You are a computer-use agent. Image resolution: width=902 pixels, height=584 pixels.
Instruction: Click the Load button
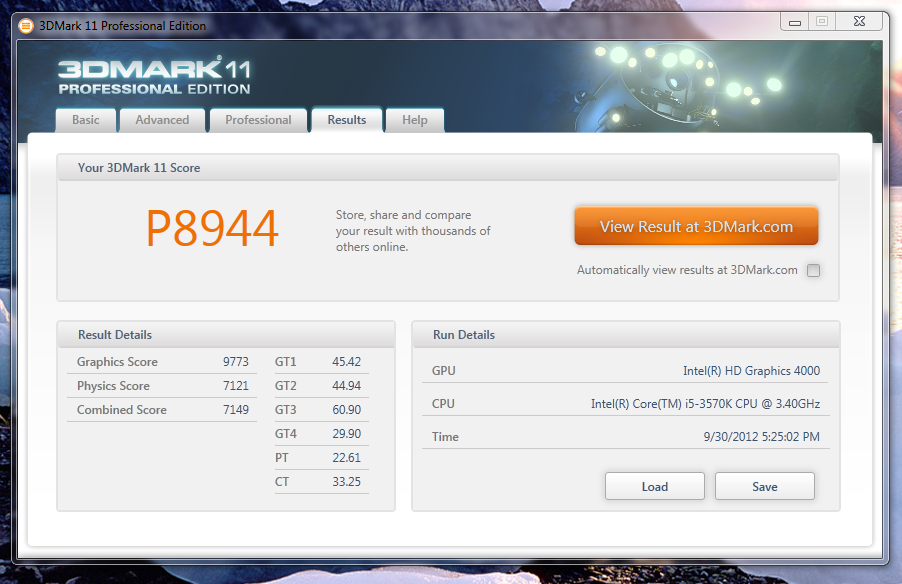click(x=655, y=487)
